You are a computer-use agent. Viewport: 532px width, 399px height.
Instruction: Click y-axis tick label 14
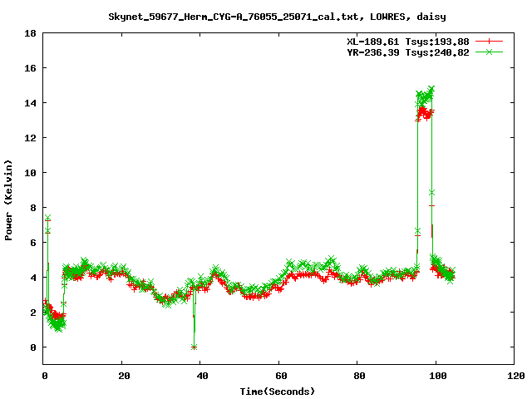click(31, 103)
